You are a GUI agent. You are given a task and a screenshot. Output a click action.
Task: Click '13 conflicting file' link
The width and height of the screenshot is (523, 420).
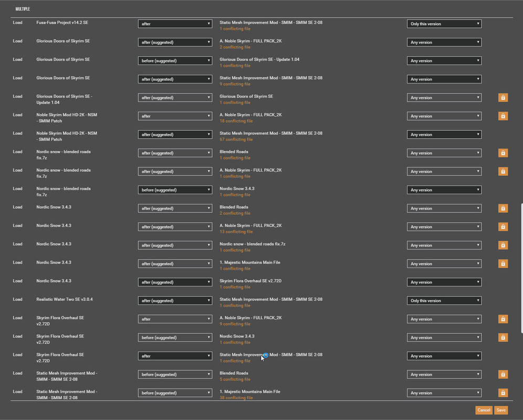click(236, 232)
